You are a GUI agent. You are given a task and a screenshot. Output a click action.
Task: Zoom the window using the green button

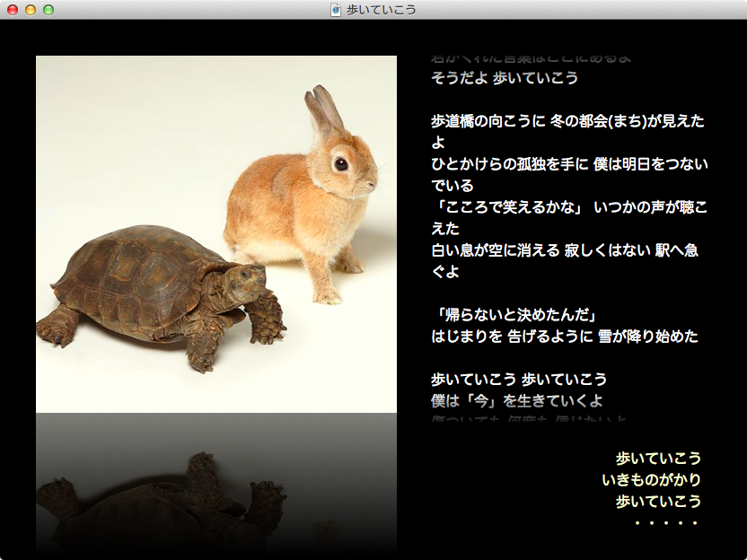[48, 10]
